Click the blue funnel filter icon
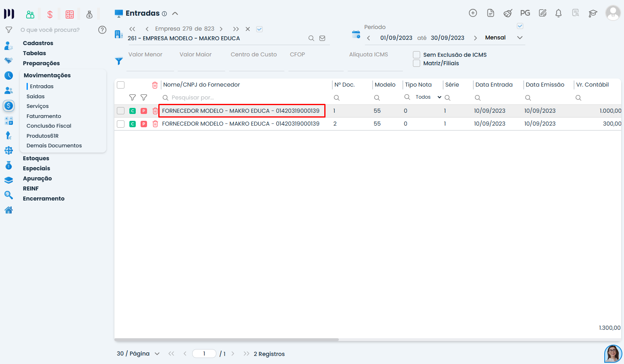624x364 pixels. coord(119,61)
